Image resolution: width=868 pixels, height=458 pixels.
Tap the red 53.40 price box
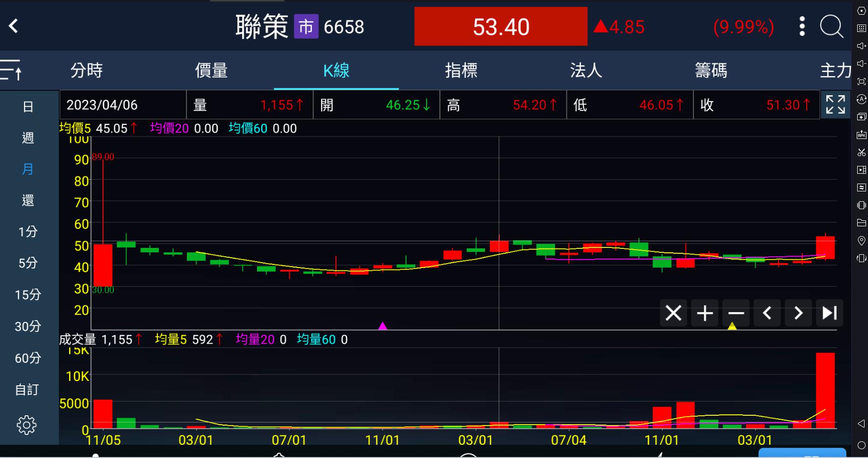pos(501,27)
